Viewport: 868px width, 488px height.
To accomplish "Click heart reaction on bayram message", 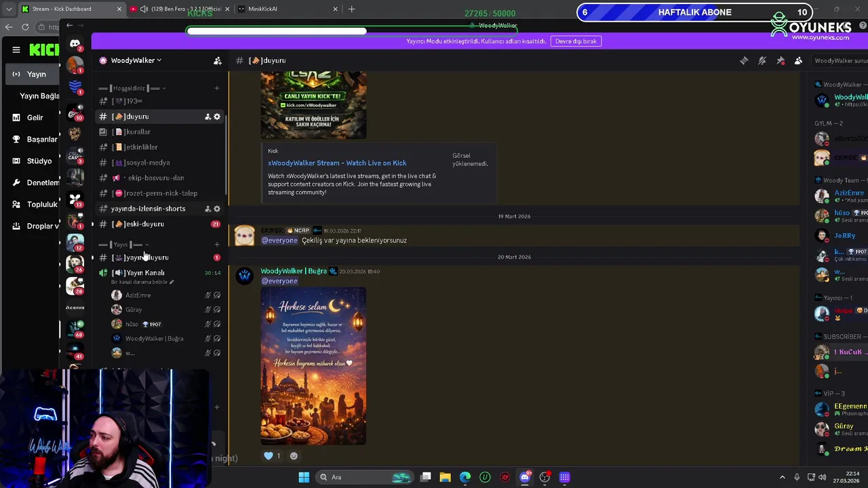I will tap(272, 456).
